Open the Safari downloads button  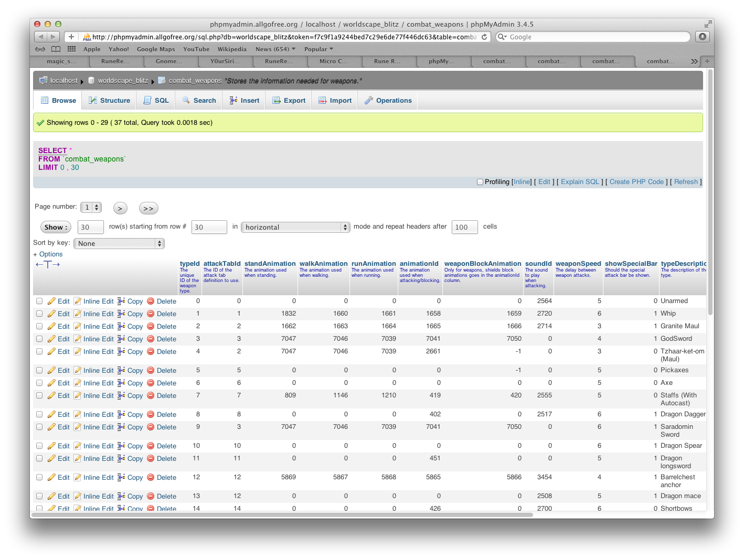[703, 37]
